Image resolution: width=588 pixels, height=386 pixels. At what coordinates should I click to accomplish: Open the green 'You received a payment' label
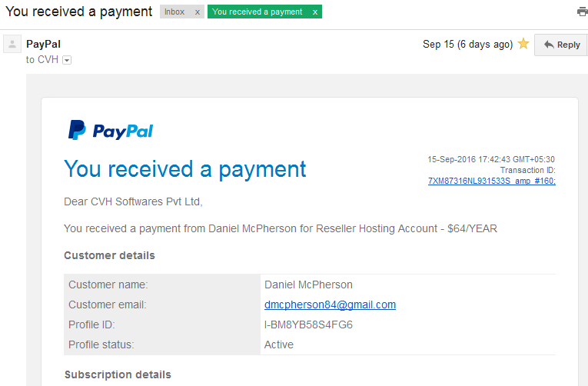(x=257, y=12)
